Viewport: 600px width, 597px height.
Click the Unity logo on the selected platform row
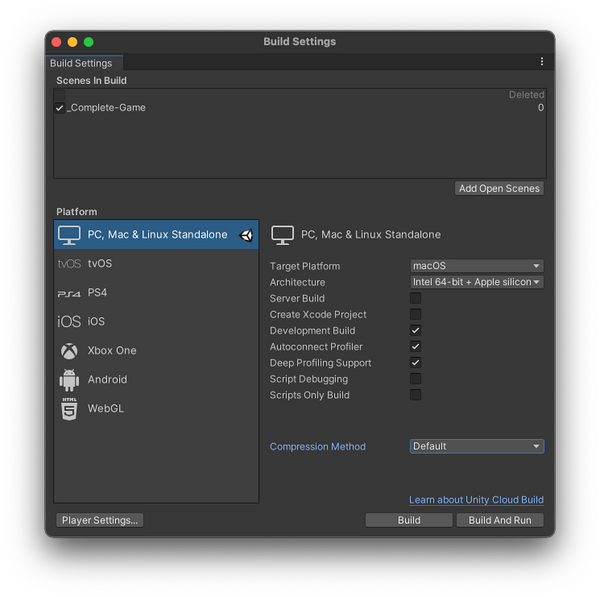point(246,235)
